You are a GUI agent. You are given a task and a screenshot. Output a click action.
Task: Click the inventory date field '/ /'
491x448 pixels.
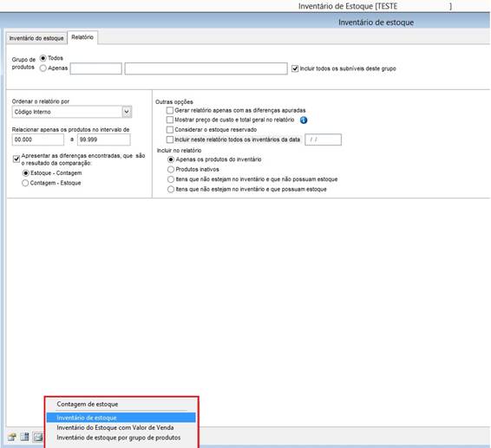[324, 140]
